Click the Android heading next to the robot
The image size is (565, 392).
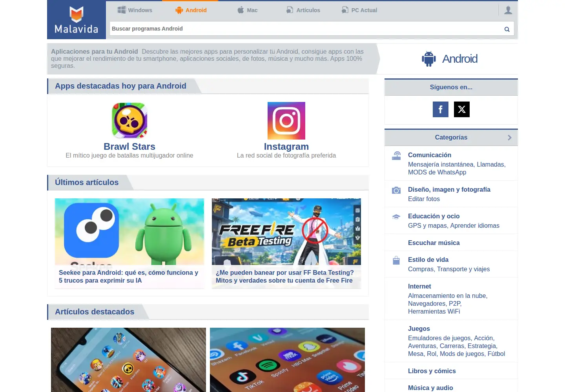tap(460, 59)
